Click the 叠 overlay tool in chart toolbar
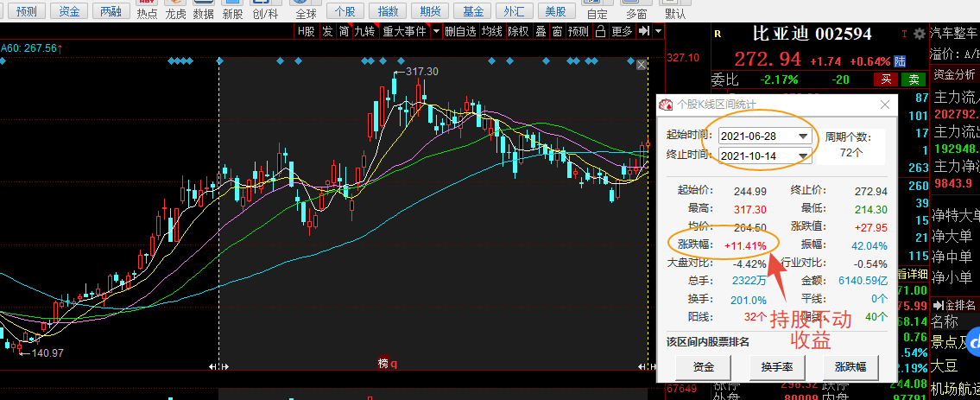 541,31
